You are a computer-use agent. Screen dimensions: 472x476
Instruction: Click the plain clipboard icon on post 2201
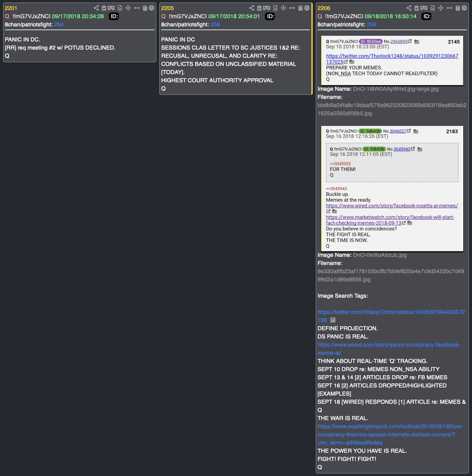(145, 8)
